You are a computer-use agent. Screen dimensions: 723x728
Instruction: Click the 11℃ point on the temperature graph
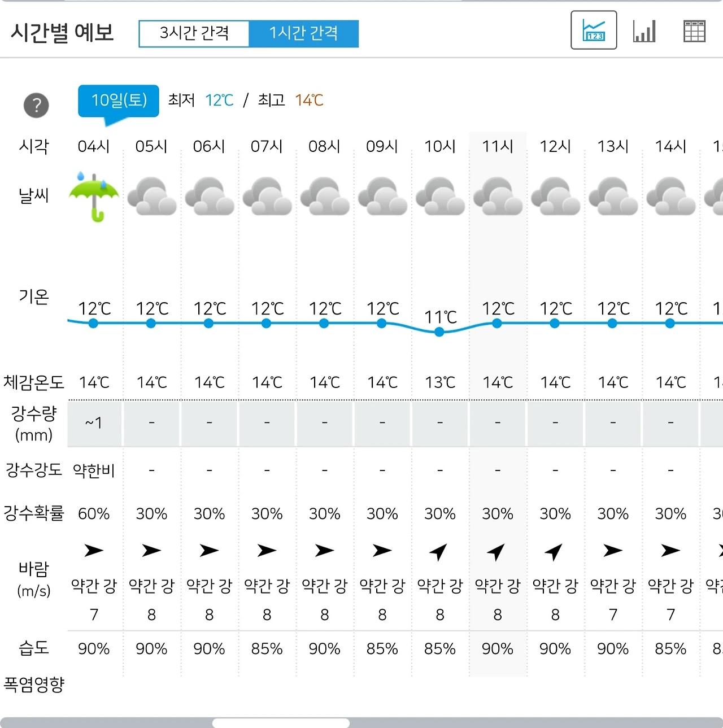(439, 332)
